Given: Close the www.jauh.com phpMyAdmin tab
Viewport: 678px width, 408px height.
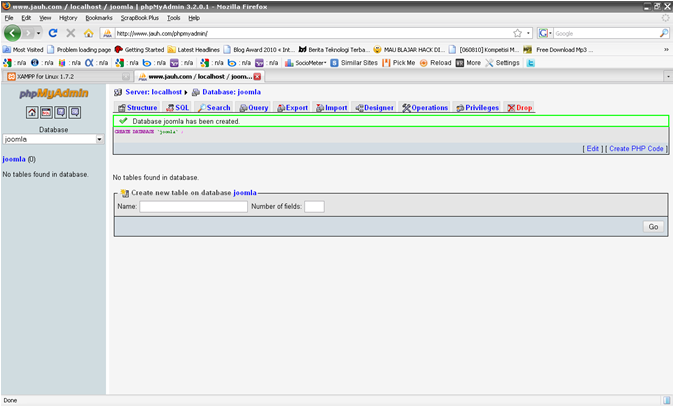Looking at the screenshot, I should pos(257,76).
